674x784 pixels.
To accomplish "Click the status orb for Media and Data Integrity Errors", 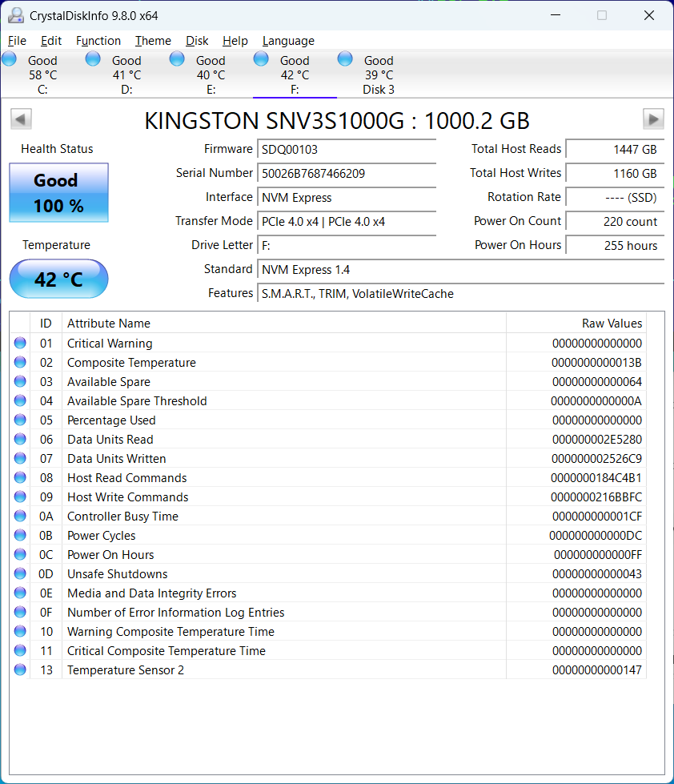I will (20, 593).
